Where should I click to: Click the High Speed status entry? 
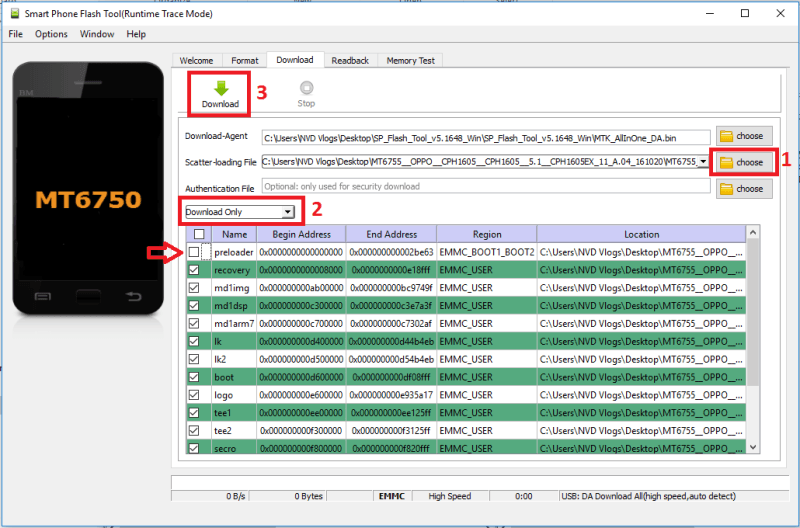click(450, 496)
